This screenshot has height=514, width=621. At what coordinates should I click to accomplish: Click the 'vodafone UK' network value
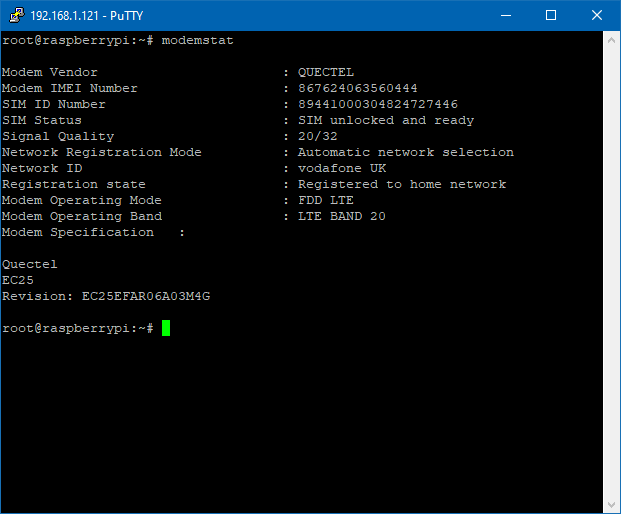coord(342,168)
